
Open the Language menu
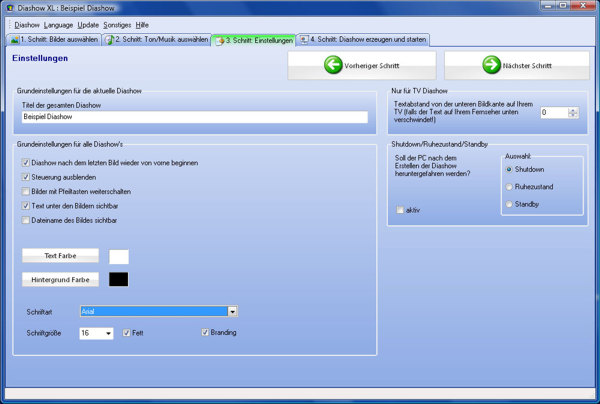coord(58,25)
